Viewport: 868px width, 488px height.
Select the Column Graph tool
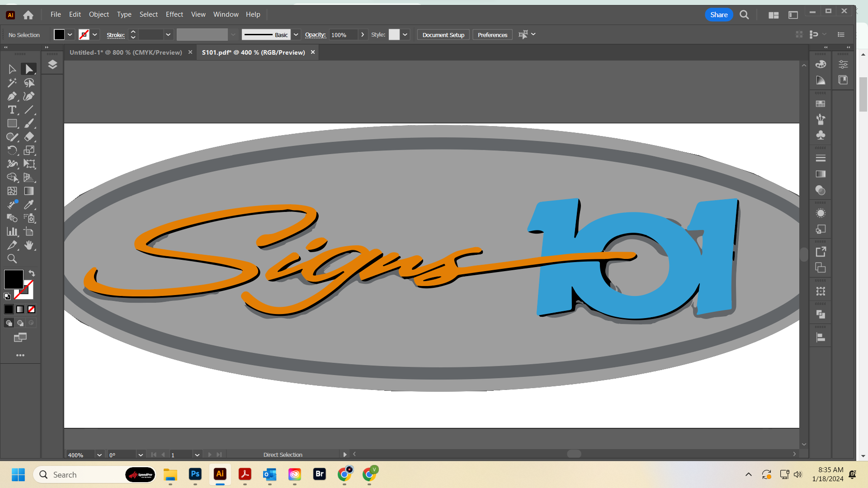point(12,232)
